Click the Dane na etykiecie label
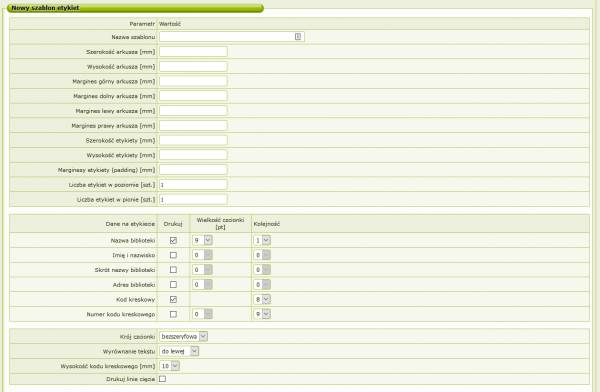The height and width of the screenshot is (392, 600). pos(130,224)
